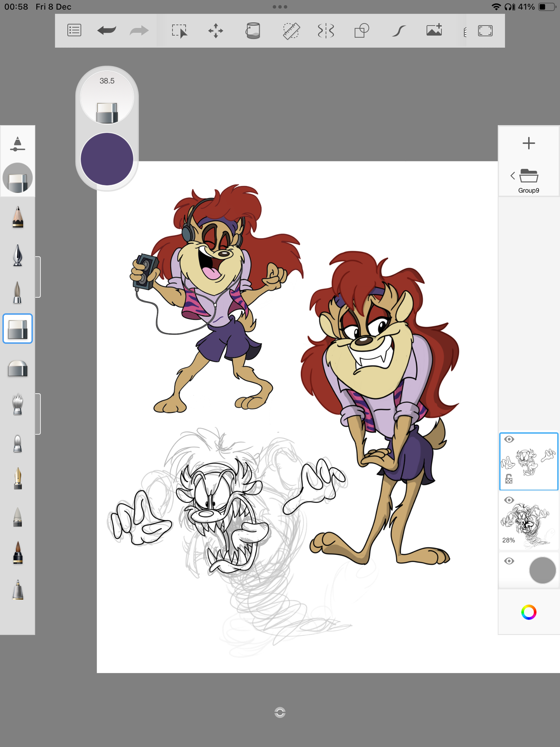Activate the Transform move tool
Screen dimensions: 560x747
coord(216,31)
